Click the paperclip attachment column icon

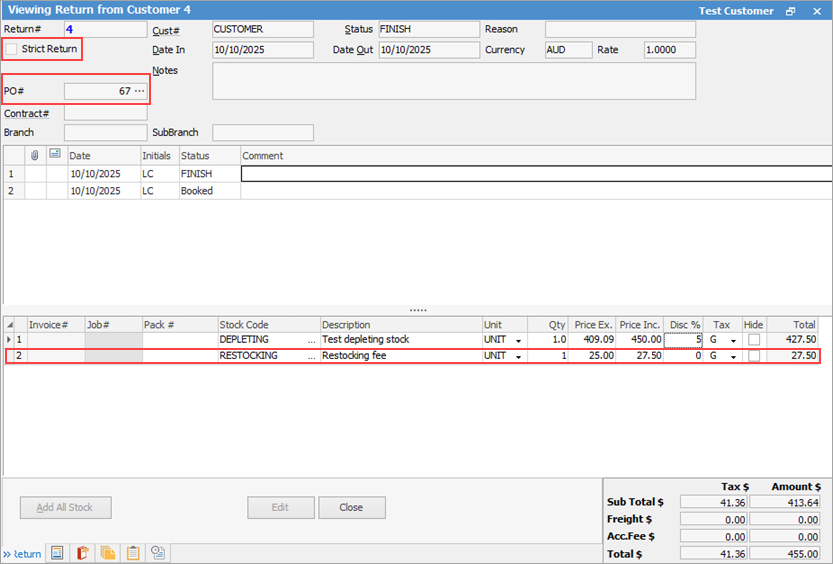tap(35, 155)
